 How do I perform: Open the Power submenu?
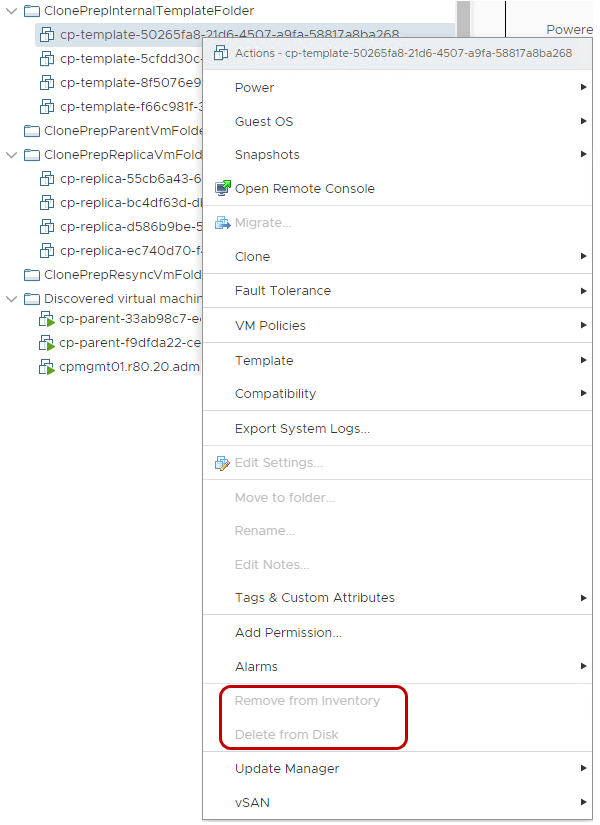[254, 88]
